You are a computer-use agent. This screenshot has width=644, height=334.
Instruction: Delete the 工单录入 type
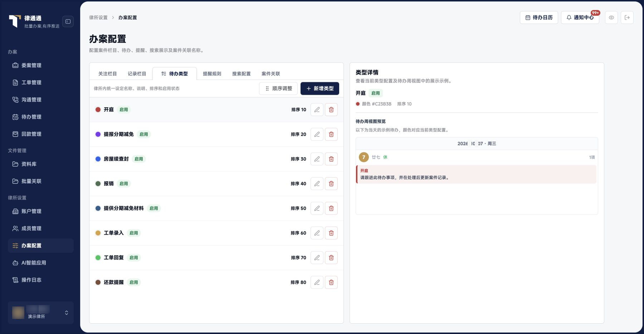click(331, 233)
